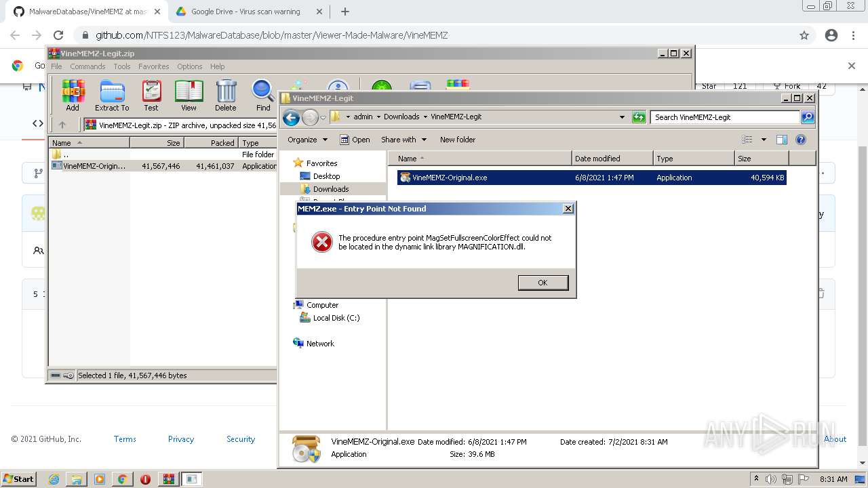Viewport: 868px width, 488px height.
Task: Click Windows Explorer taskbar icon
Action: [77, 479]
